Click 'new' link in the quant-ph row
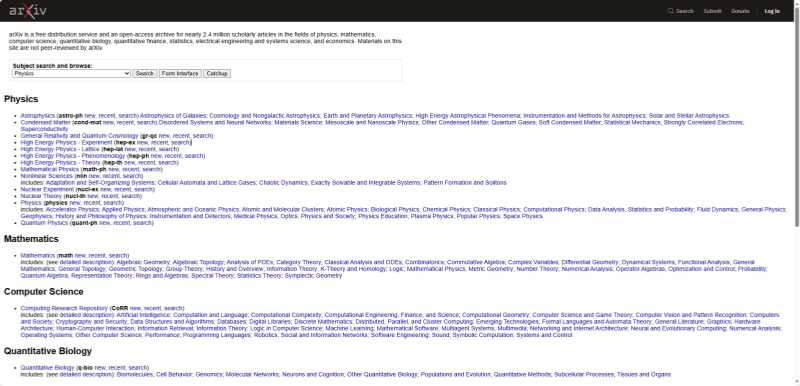This screenshot has height=386, width=800. 105,223
